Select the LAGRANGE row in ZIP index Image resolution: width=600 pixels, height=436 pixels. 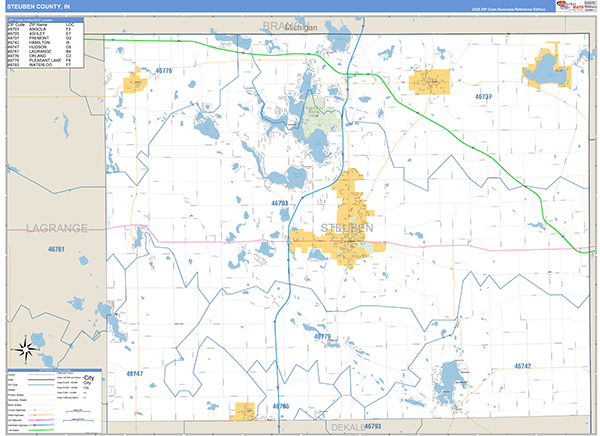(40, 51)
